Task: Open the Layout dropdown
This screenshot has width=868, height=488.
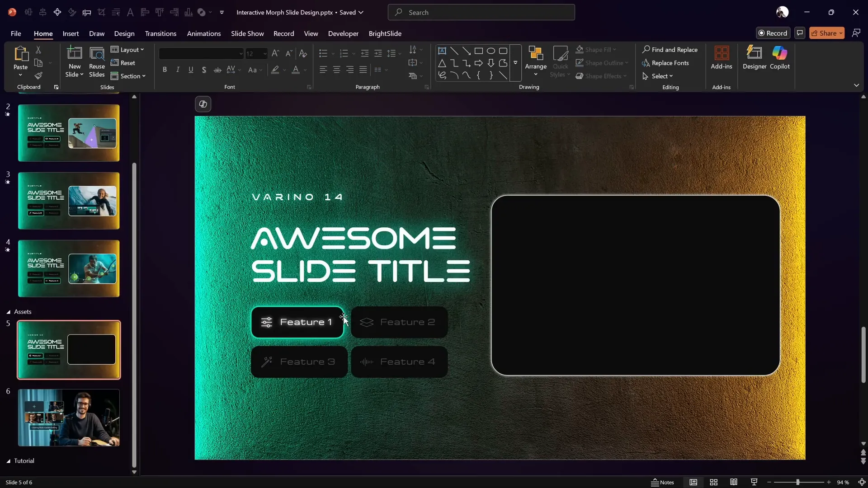Action: click(x=127, y=50)
